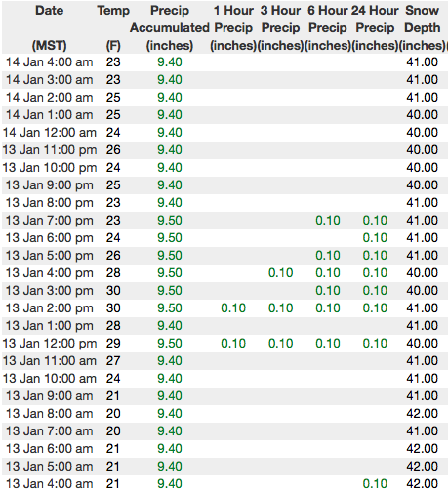
Task: Click snow depth 40.00 for 14 Jan 1:00 am
Action: [422, 115]
